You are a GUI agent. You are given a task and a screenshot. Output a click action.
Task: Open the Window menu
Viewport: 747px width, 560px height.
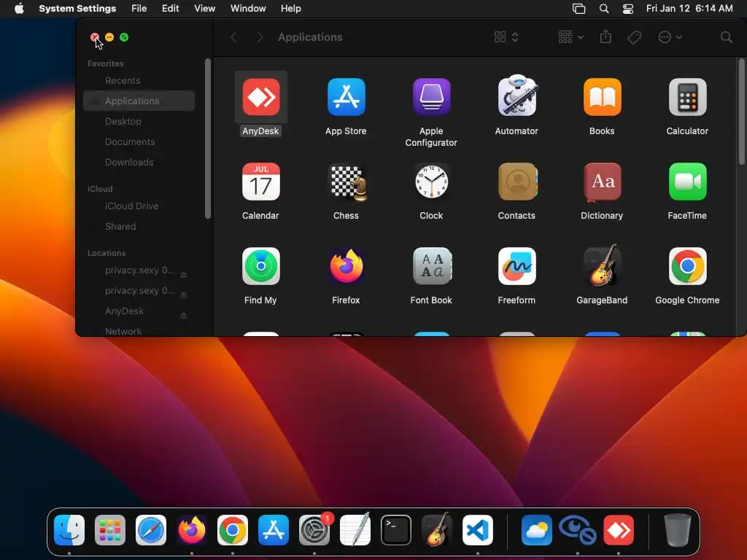248,9
